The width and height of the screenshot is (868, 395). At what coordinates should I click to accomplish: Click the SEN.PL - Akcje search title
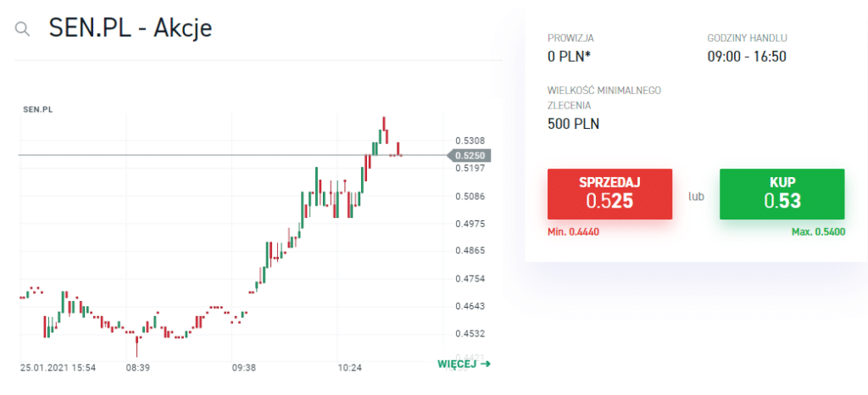tap(131, 28)
